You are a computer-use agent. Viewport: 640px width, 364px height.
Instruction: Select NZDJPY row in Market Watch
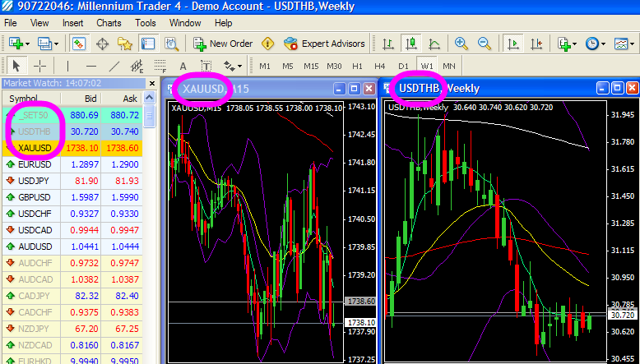click(x=72, y=329)
